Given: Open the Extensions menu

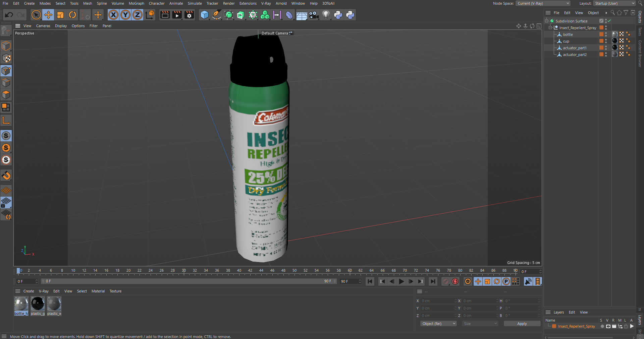Looking at the screenshot, I should tap(248, 3).
